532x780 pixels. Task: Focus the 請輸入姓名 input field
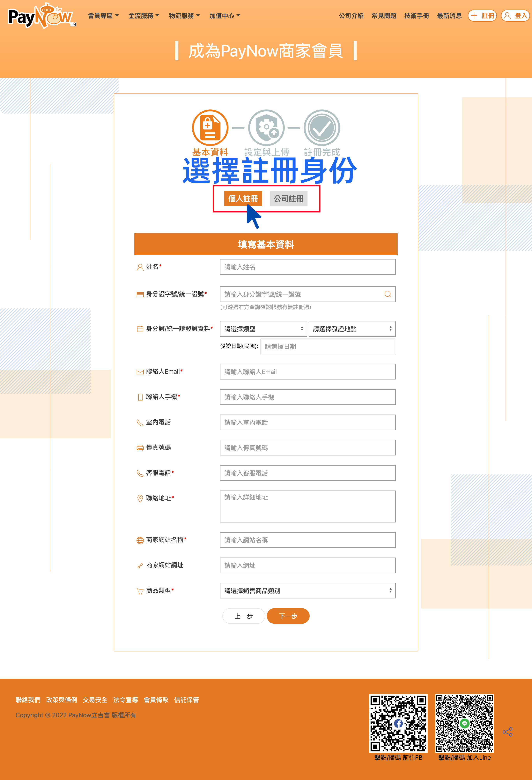point(308,267)
